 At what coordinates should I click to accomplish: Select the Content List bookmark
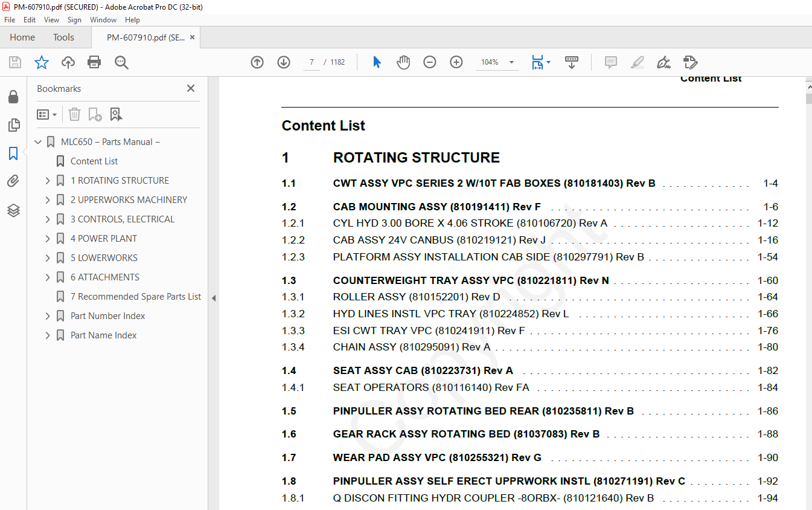click(94, 161)
